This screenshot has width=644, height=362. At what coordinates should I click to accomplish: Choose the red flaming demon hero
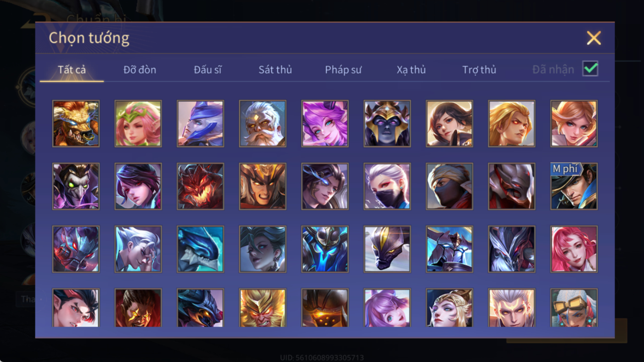200,186
